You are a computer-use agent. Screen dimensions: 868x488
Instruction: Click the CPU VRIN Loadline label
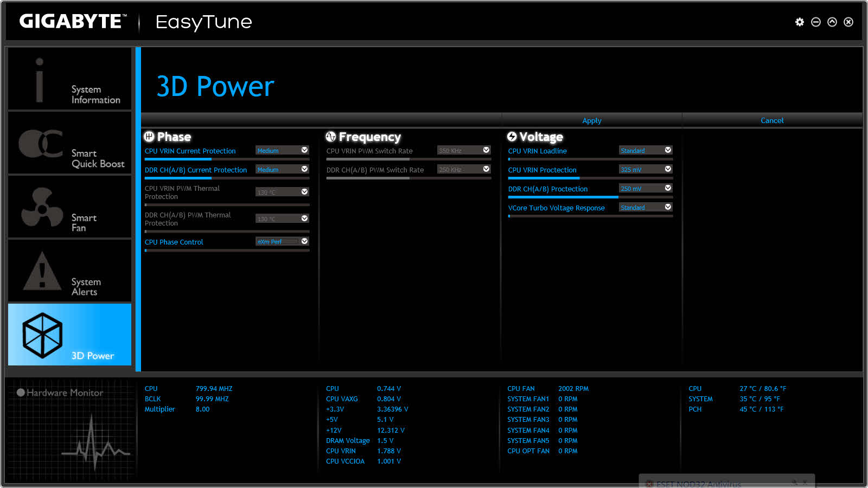pyautogui.click(x=537, y=151)
